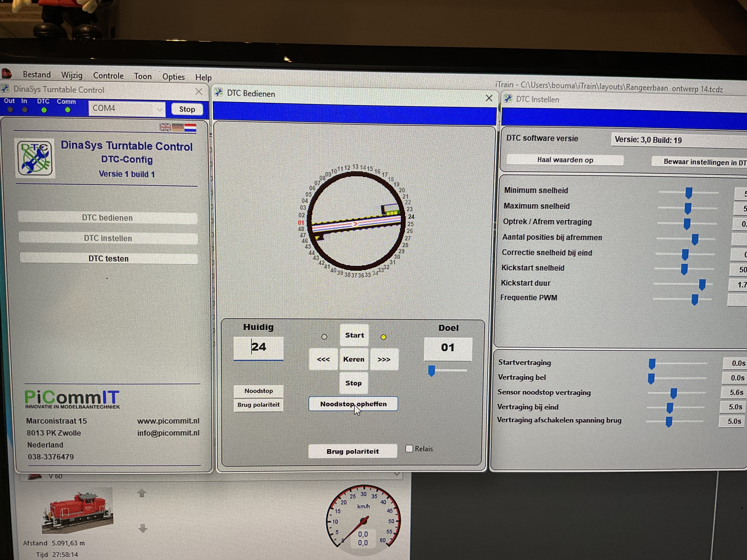Image resolution: width=747 pixels, height=560 pixels.
Task: Click the iTrain app icon left of Bestand
Action: (7, 73)
